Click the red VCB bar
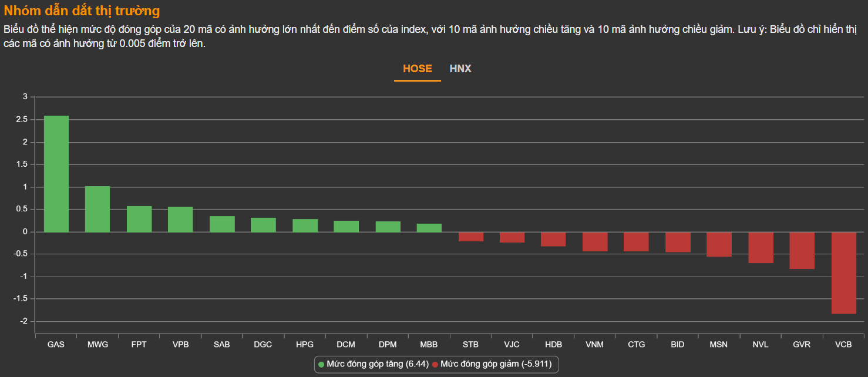Screen dimensions: 868x377 [x=843, y=272]
